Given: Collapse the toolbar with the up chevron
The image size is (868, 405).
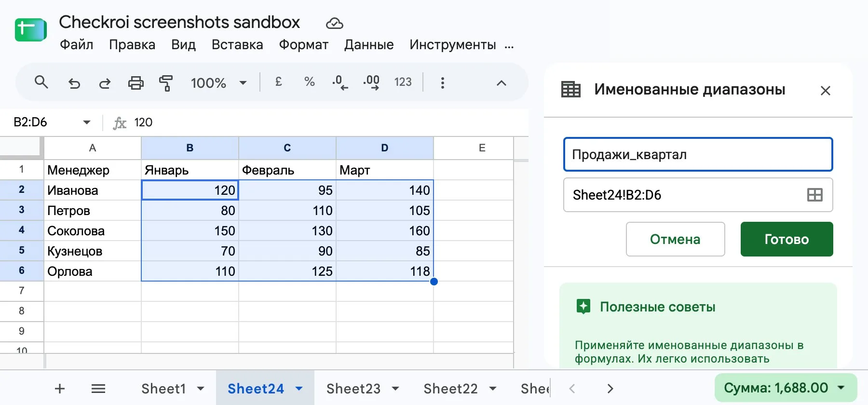Looking at the screenshot, I should (502, 83).
